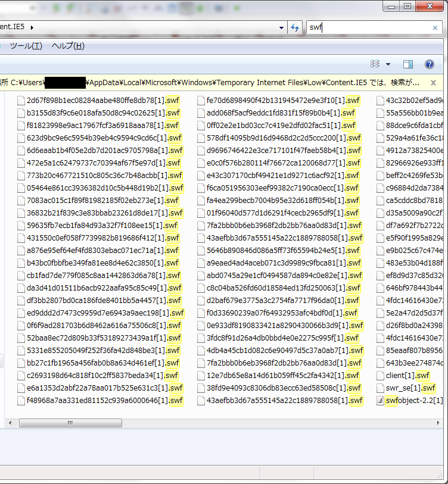Change the view with the view icon
The height and width of the screenshot is (484, 448).
point(375,64)
